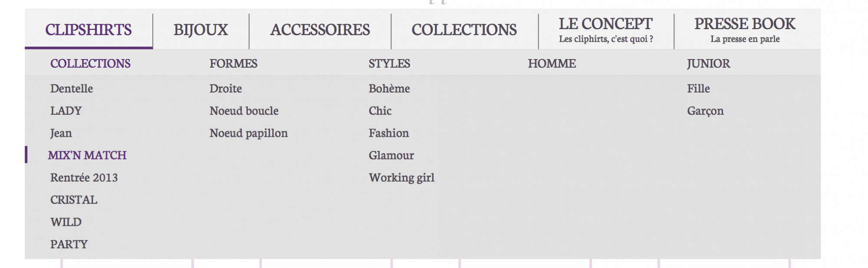This screenshot has height=268, width=868.
Task: Open the CLIPSHIRTS main menu tab
Action: pos(89,30)
